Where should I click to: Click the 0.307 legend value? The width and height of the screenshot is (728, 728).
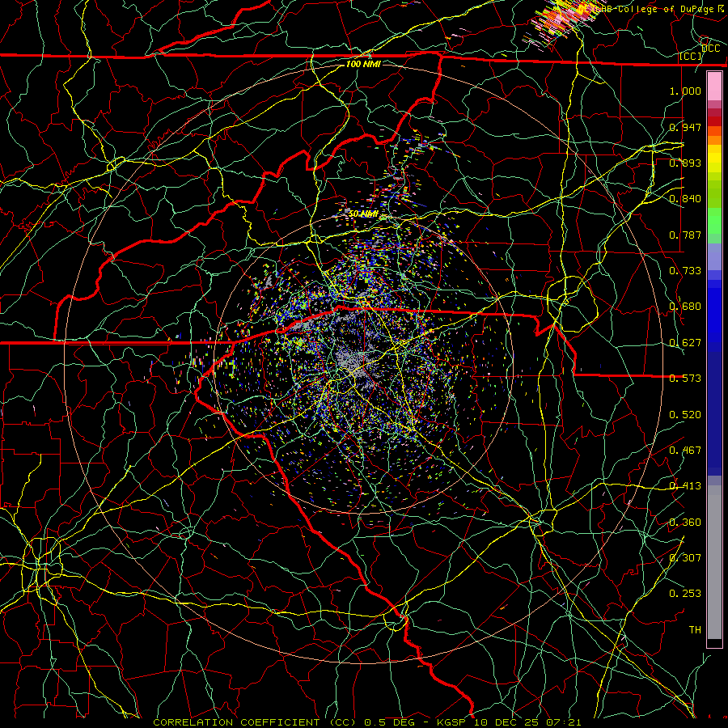point(685,557)
